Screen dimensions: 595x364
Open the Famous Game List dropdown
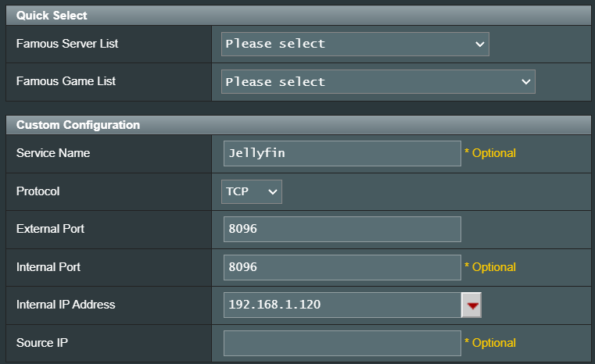(378, 81)
